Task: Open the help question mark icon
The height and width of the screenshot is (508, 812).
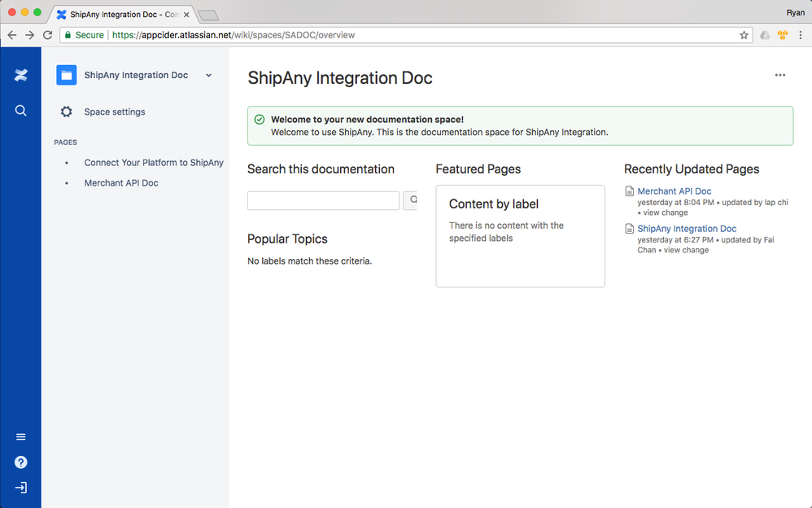Action: click(20, 462)
